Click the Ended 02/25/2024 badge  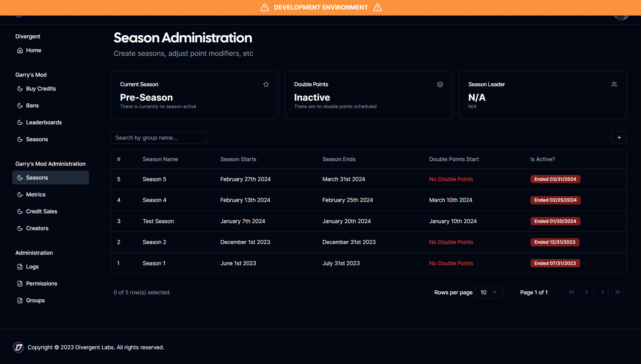(555, 200)
